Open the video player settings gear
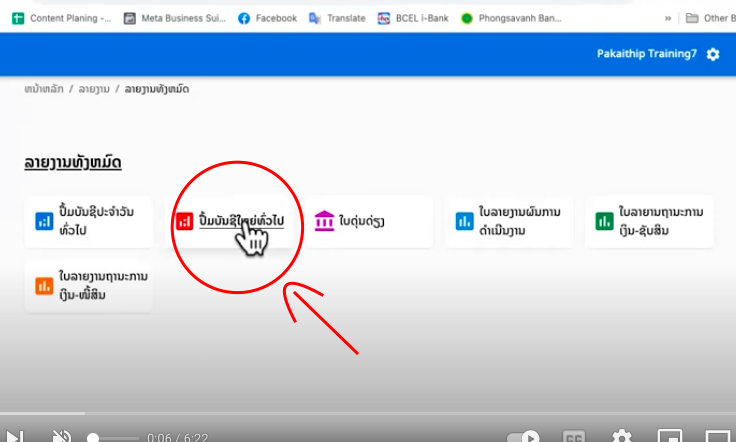Viewport: 736px width, 442px height. click(621, 436)
